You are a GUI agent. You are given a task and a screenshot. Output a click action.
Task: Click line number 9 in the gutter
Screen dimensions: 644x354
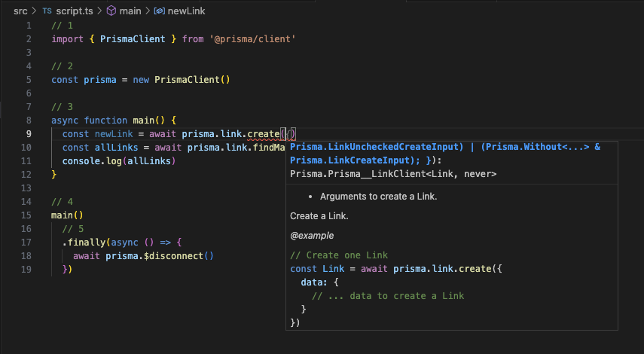[x=28, y=134]
